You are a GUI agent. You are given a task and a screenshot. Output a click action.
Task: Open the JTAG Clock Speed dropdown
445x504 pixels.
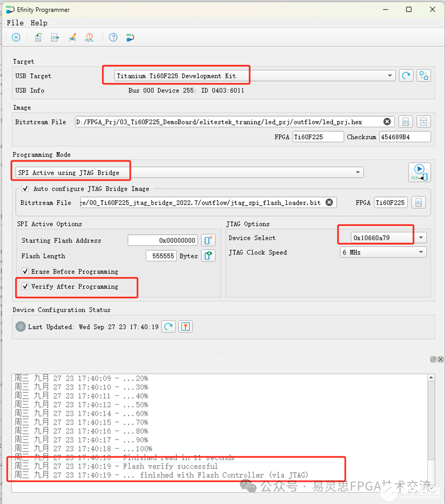coord(421,252)
